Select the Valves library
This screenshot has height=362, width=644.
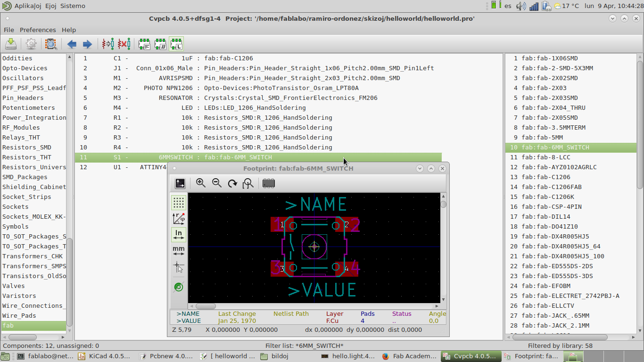[34, 286]
